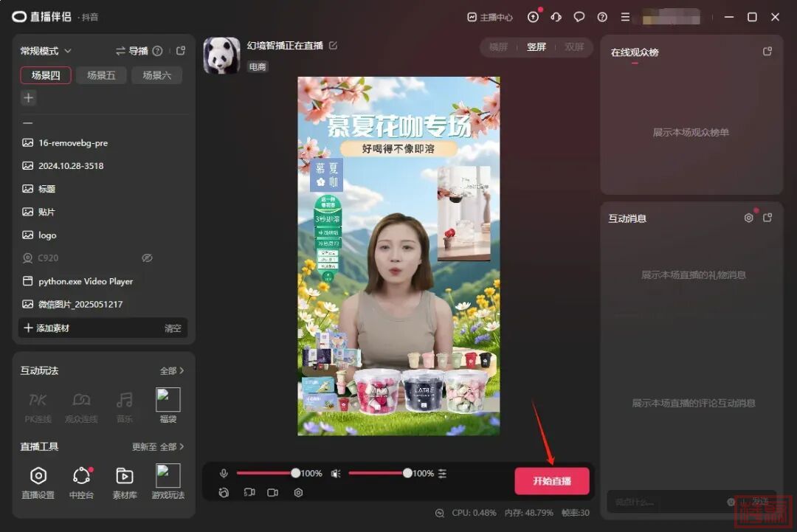Switch layout to 横屏 landscape mode
This screenshot has width=797, height=532.
[499, 47]
